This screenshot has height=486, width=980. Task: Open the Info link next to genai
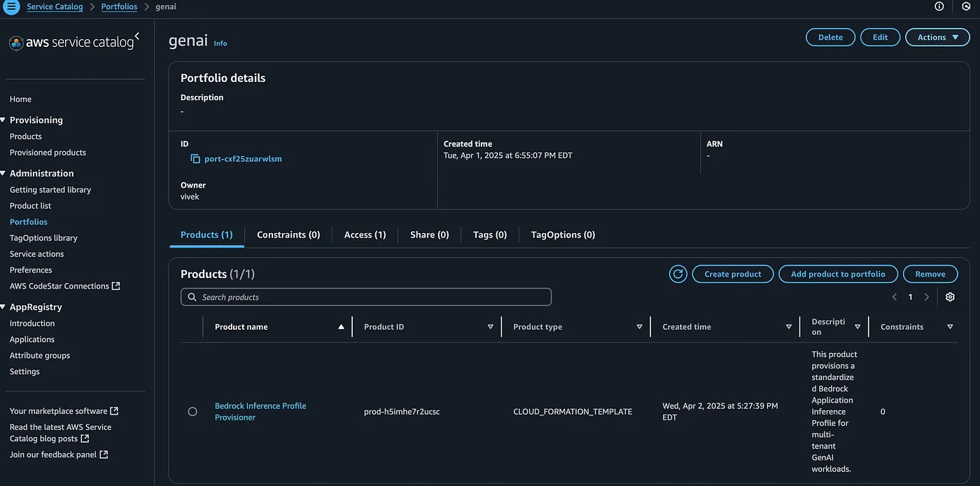coord(220,43)
